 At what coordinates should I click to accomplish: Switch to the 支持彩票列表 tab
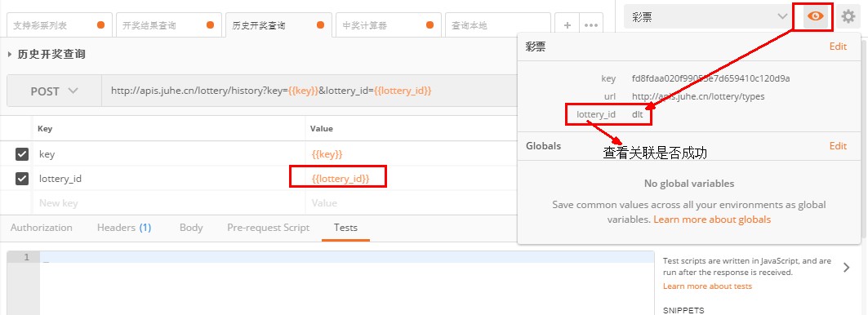coord(59,25)
